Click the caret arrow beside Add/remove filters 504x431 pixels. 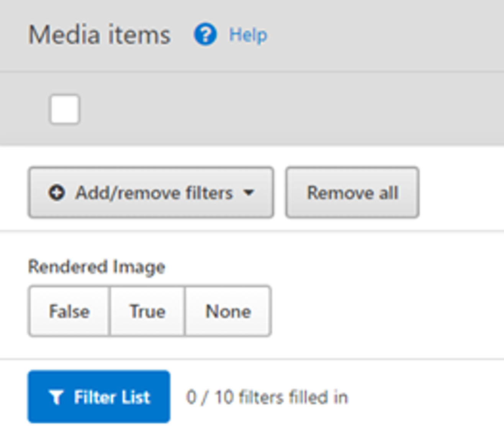click(249, 193)
